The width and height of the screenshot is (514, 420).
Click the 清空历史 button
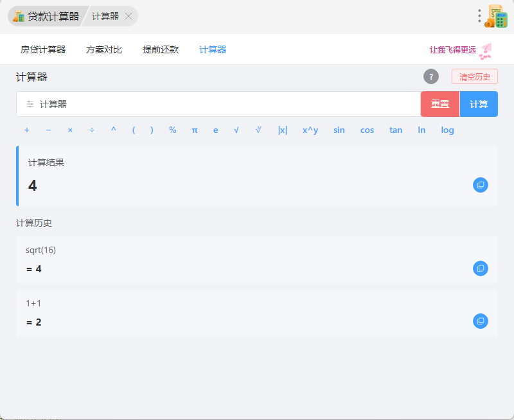pyautogui.click(x=475, y=76)
